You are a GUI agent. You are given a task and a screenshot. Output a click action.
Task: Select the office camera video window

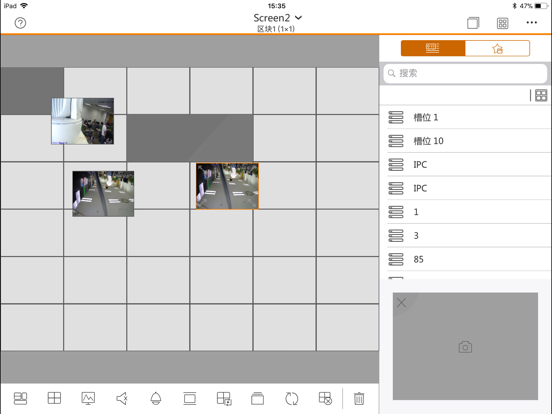(x=83, y=121)
